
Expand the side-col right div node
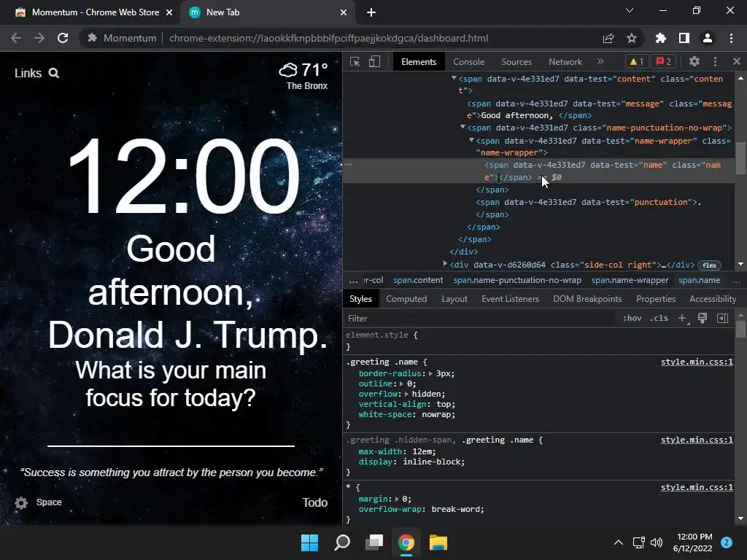point(446,263)
